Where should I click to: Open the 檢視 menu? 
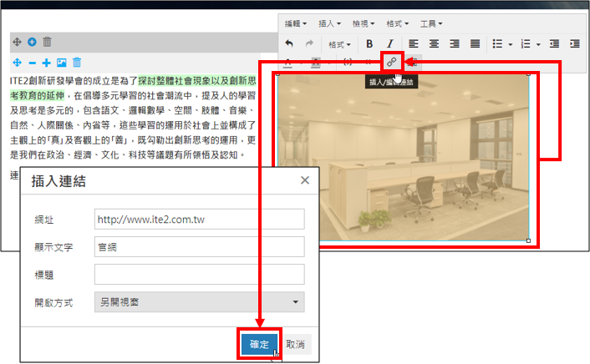tap(363, 23)
